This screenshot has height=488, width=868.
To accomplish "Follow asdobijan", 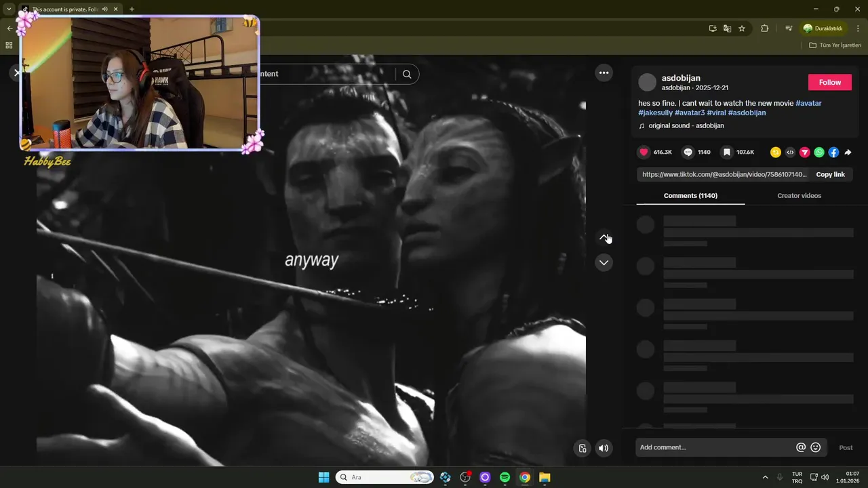I will pyautogui.click(x=830, y=82).
